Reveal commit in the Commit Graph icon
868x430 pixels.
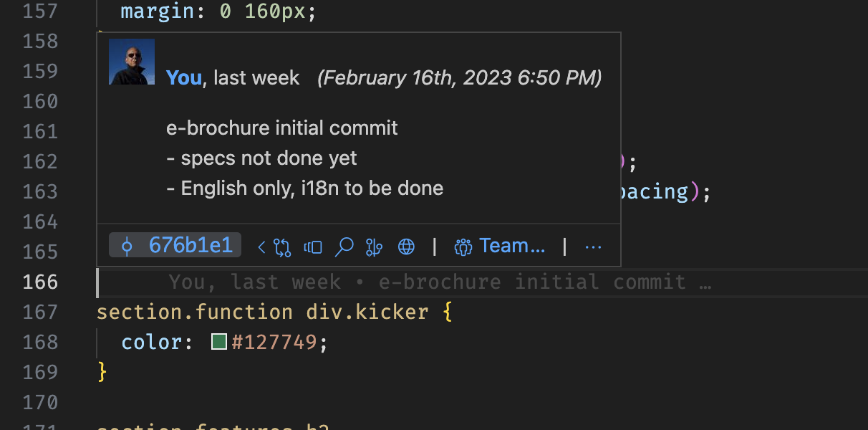pos(373,246)
